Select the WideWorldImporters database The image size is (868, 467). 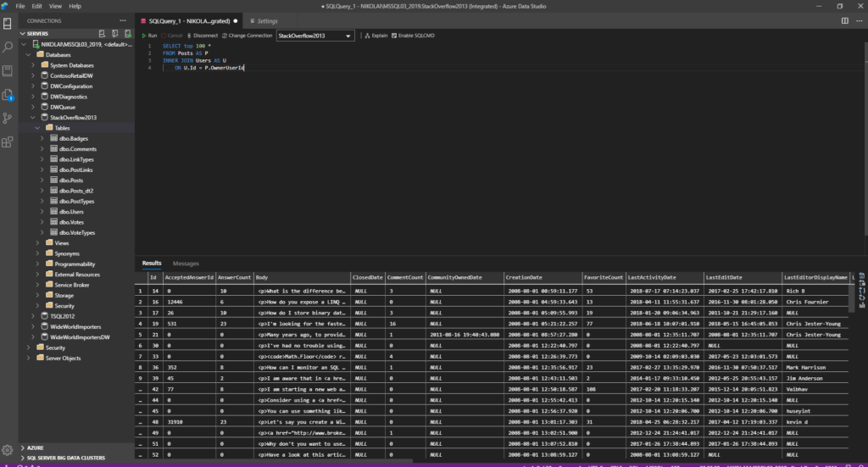(x=75, y=327)
